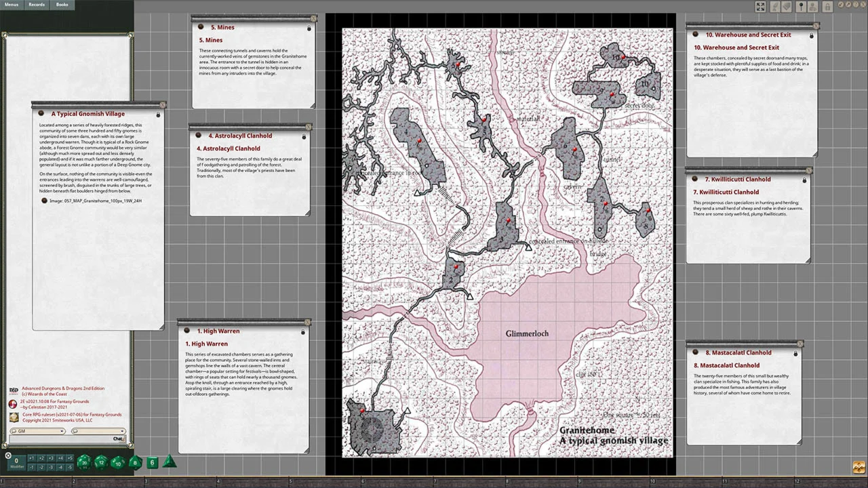The image size is (868, 488).
Task: Toggle the map lock icon in top toolbar
Action: [x=827, y=7]
